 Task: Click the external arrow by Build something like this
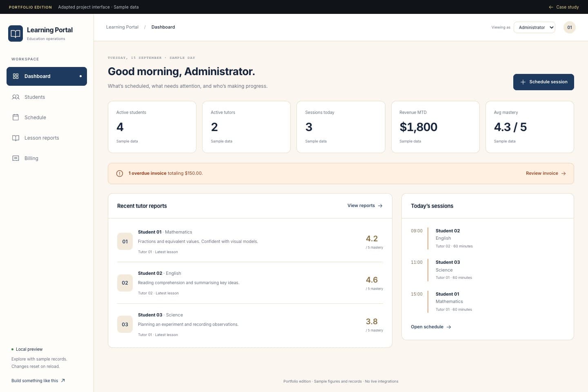pos(63,381)
